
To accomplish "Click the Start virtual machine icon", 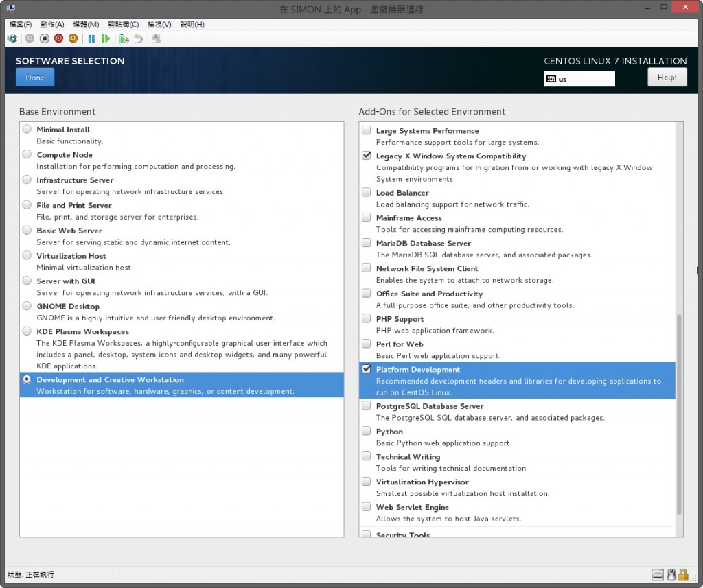I will point(30,38).
